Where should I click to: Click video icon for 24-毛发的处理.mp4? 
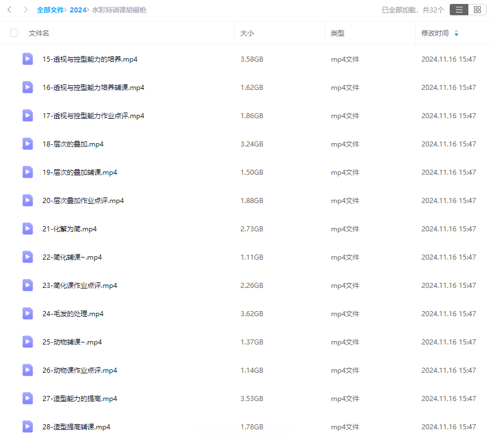pos(28,313)
